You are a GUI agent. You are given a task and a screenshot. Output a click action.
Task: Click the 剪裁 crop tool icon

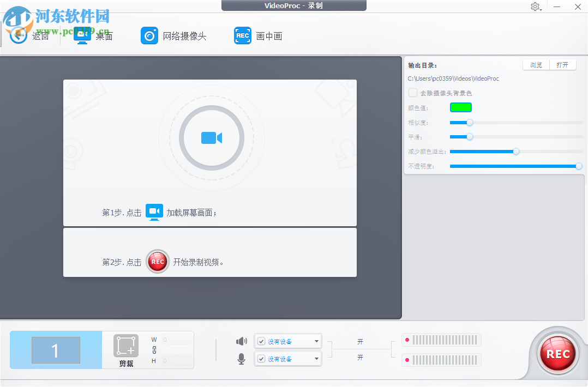pyautogui.click(x=125, y=344)
